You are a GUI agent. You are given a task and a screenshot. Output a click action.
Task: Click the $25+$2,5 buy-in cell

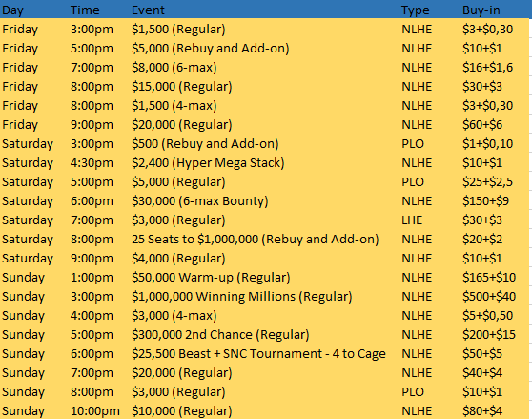coord(487,181)
